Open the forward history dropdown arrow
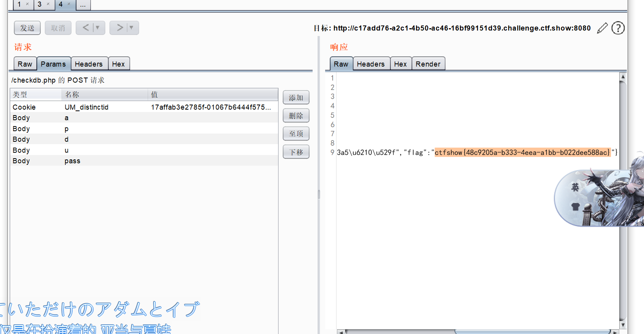The height and width of the screenshot is (334, 644). click(132, 27)
